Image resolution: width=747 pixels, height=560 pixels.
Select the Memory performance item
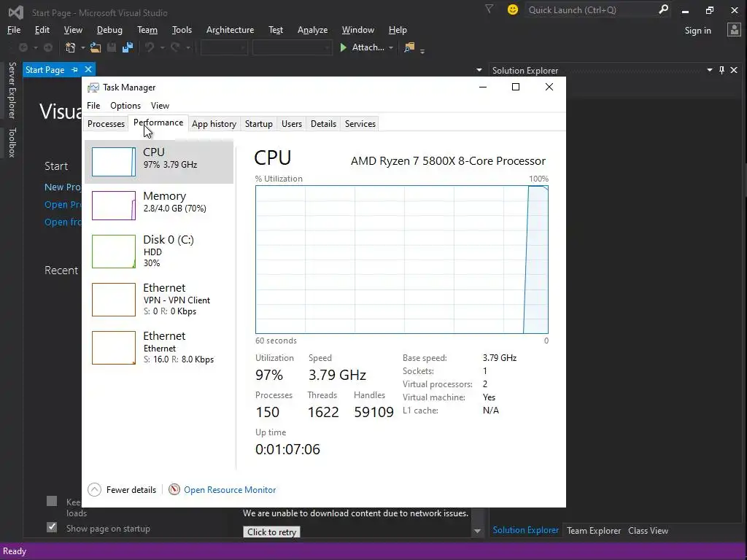(158, 205)
